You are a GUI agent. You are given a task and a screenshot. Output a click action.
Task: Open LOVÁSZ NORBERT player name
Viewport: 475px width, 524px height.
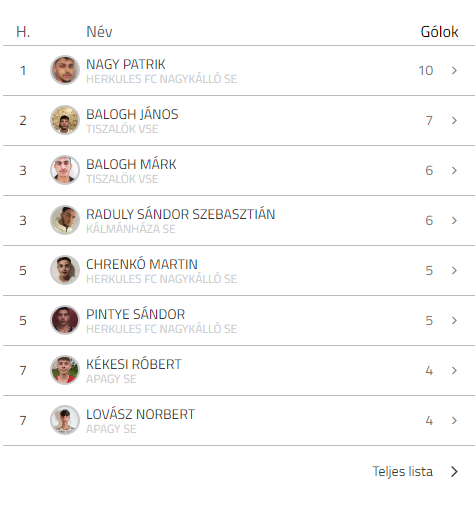(x=140, y=414)
